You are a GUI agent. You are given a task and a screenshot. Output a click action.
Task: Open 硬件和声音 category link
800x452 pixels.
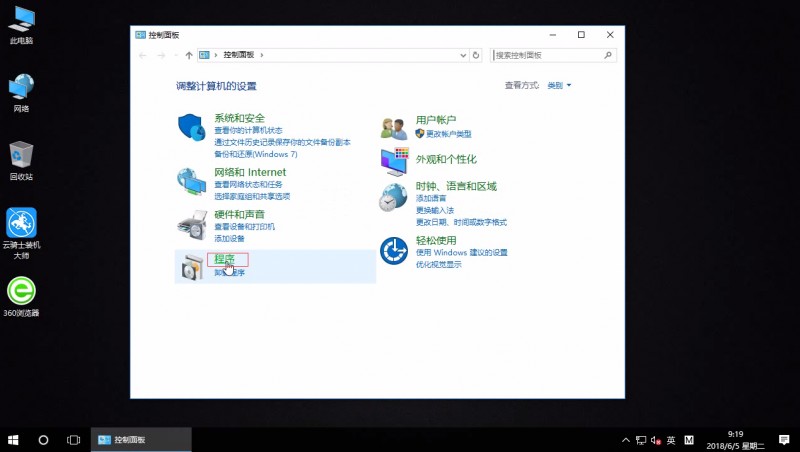tap(239, 214)
